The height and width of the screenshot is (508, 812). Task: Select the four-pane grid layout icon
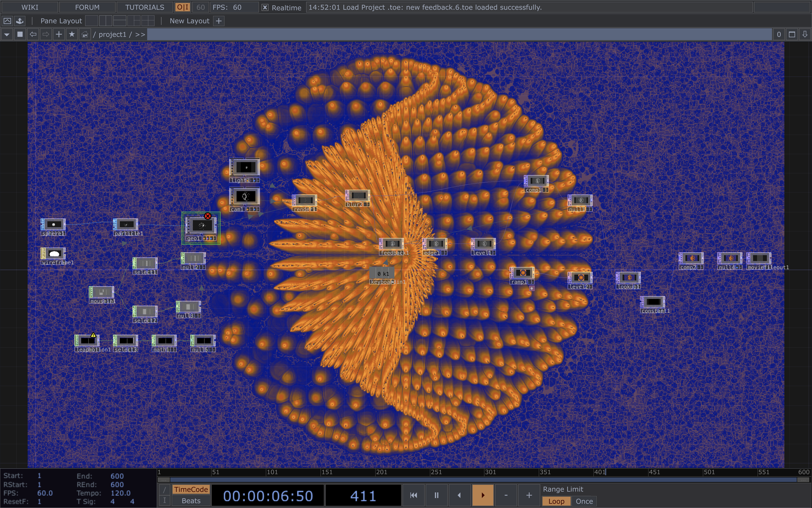point(148,21)
